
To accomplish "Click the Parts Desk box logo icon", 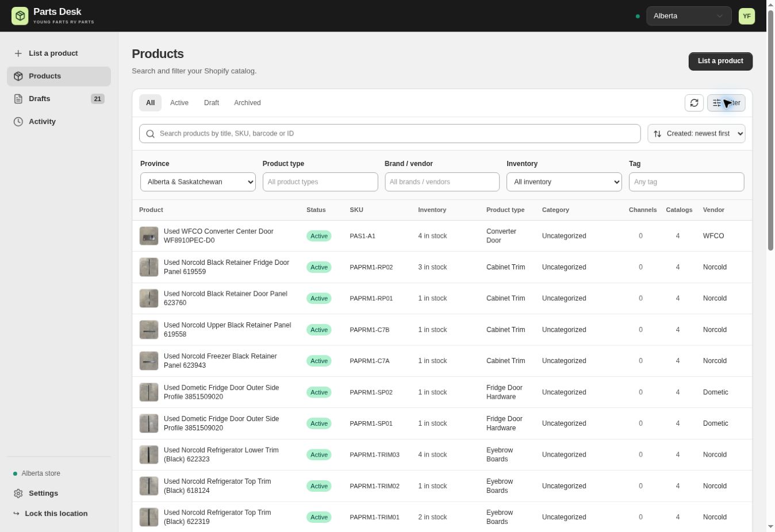I will pyautogui.click(x=20, y=16).
